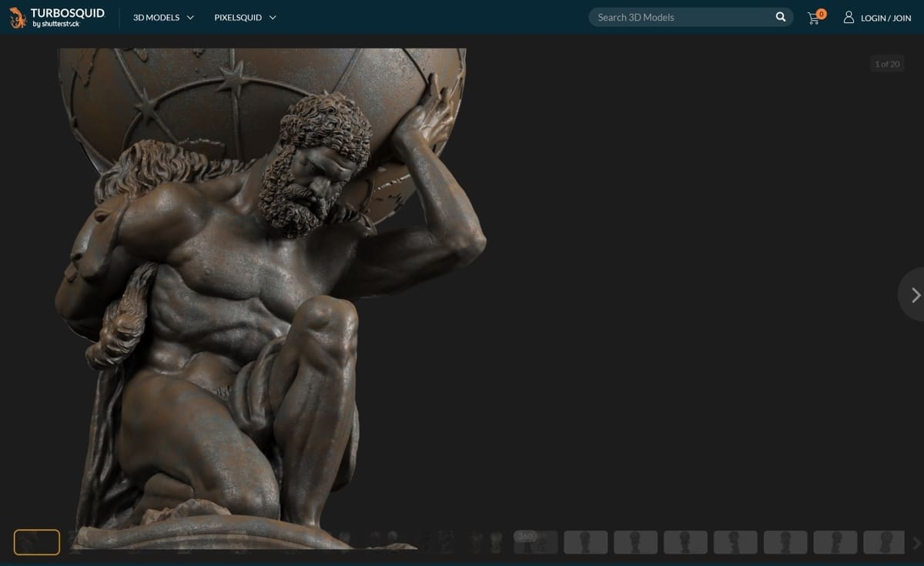This screenshot has width=924, height=566.
Task: Advance the thumbnail strip with its arrow
Action: pos(916,543)
